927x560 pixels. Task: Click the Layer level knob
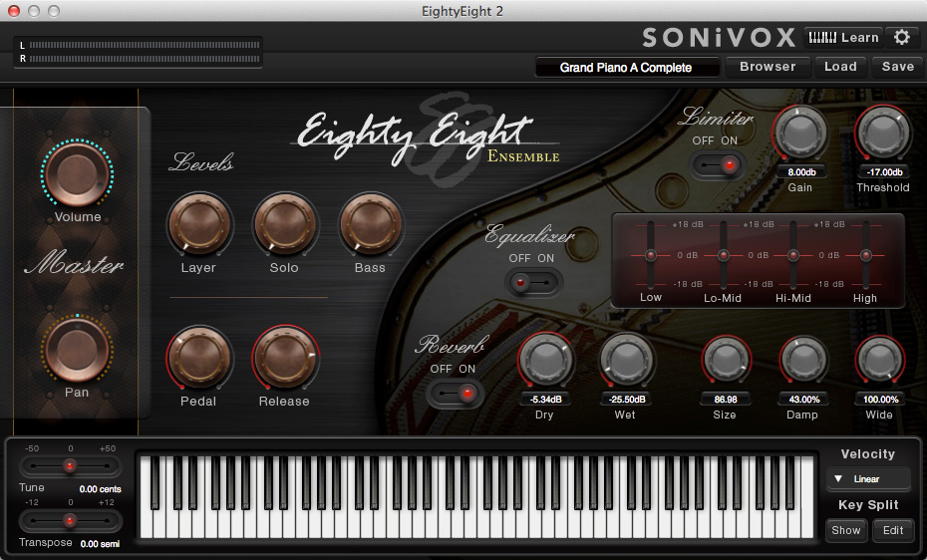click(x=199, y=224)
